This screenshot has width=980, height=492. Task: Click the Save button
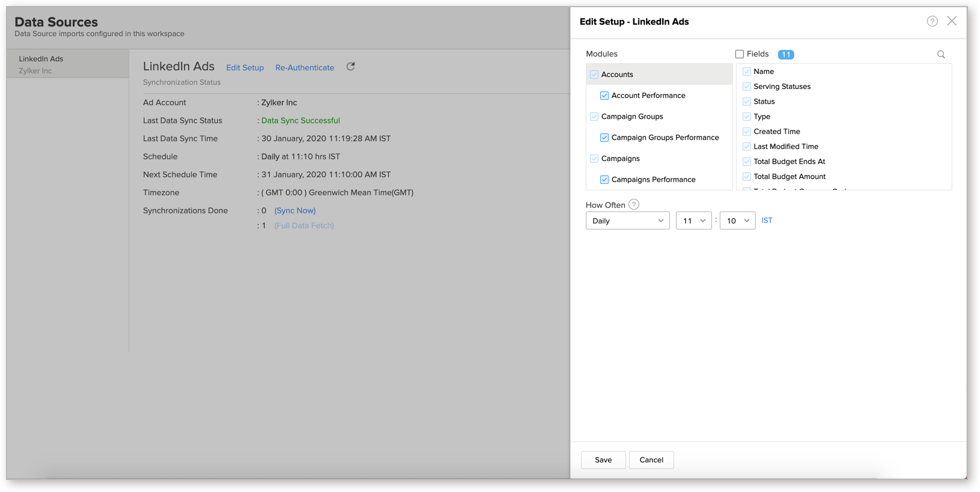click(603, 460)
